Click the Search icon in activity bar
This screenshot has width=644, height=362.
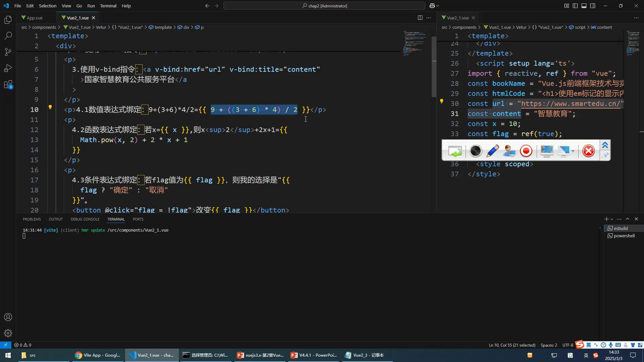click(x=8, y=36)
